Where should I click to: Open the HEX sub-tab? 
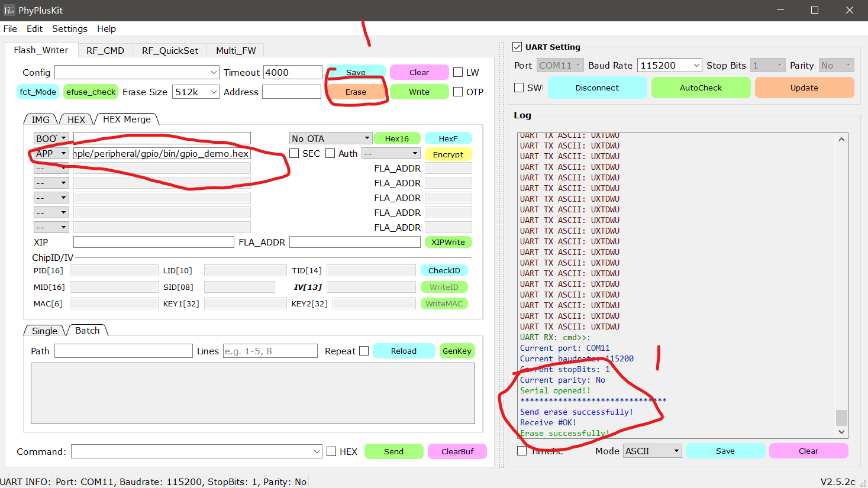(76, 119)
